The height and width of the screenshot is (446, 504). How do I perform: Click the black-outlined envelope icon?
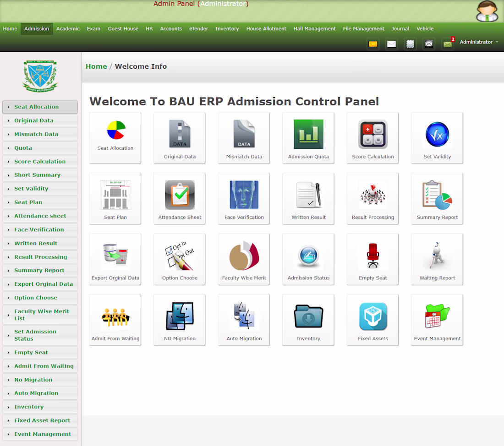tap(429, 44)
